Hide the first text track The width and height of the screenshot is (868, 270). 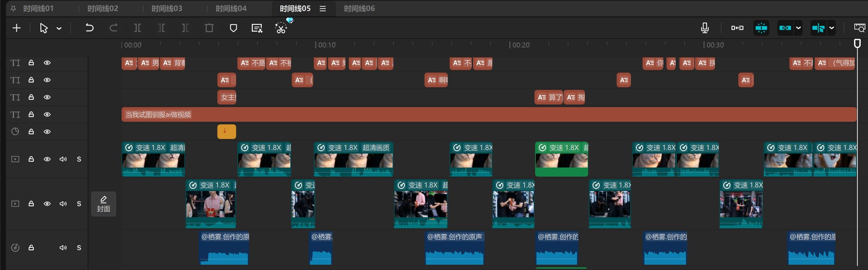pyautogui.click(x=47, y=63)
